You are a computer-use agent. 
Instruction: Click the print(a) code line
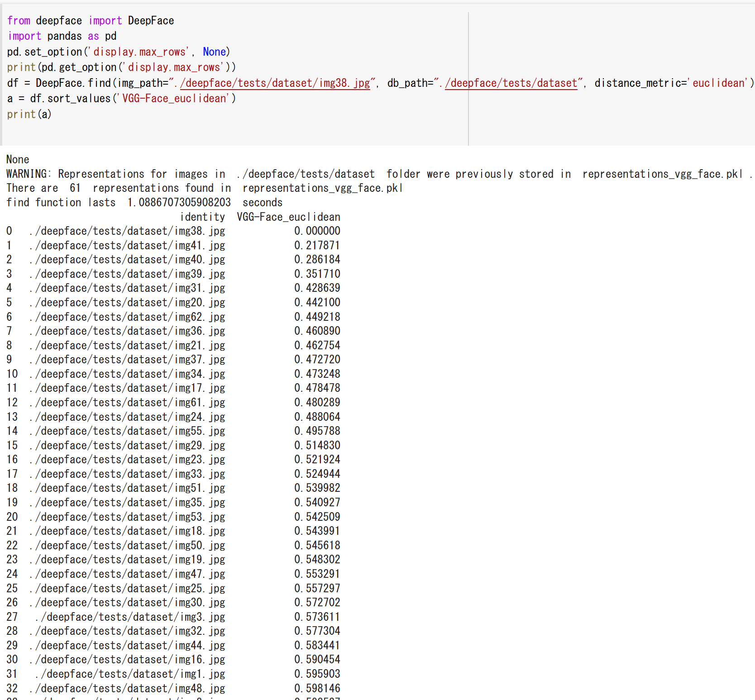pyautogui.click(x=29, y=114)
